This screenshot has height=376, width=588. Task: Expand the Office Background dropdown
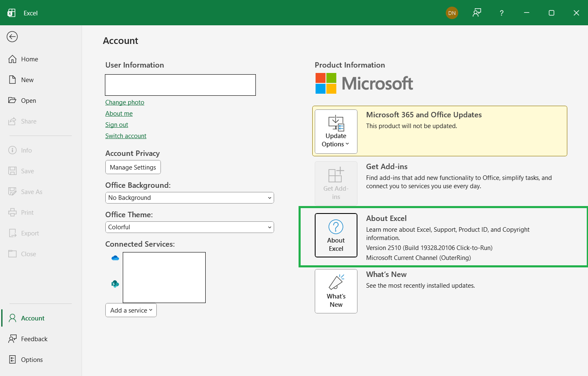[190, 198]
